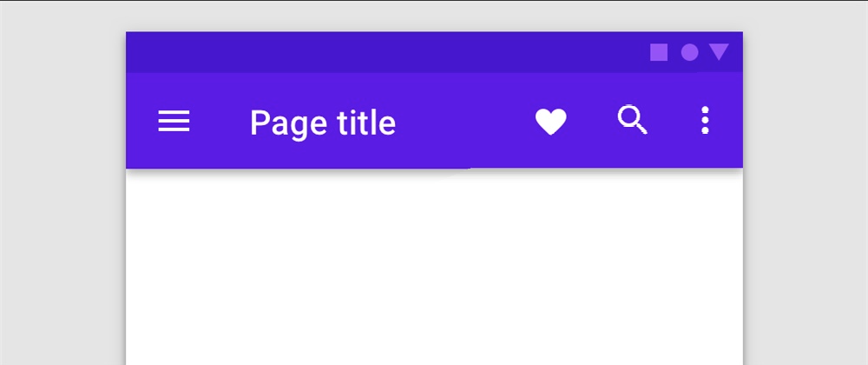Tap the heart favorite icon
Screen dimensions: 868x365
click(551, 122)
